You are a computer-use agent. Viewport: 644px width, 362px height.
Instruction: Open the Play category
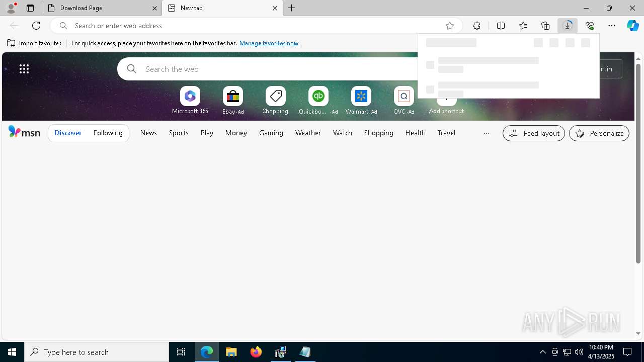pyautogui.click(x=207, y=133)
